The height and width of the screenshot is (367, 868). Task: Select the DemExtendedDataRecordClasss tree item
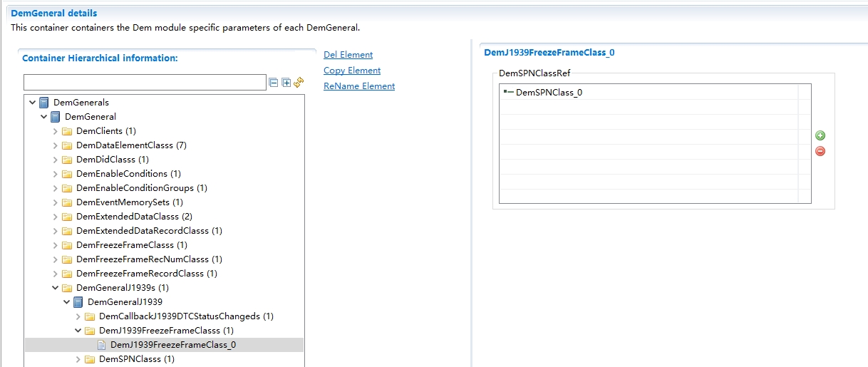(x=149, y=231)
